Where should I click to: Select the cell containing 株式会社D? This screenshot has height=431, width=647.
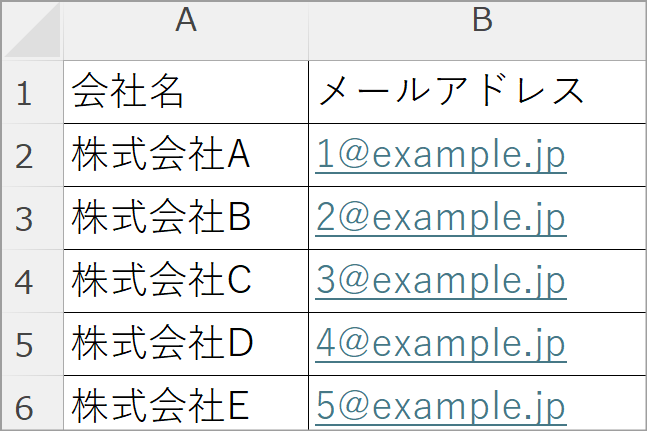coord(186,344)
